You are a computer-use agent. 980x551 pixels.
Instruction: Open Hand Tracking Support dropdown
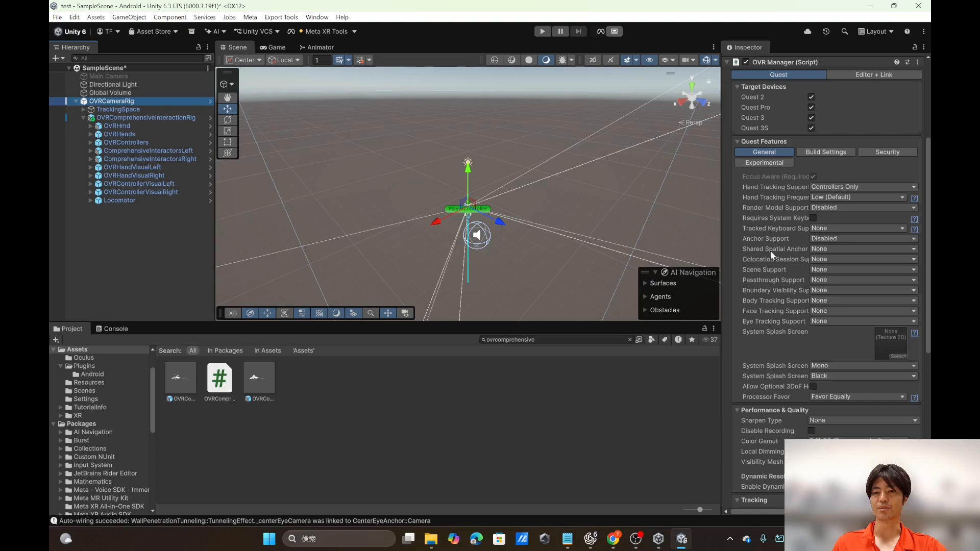click(x=864, y=187)
